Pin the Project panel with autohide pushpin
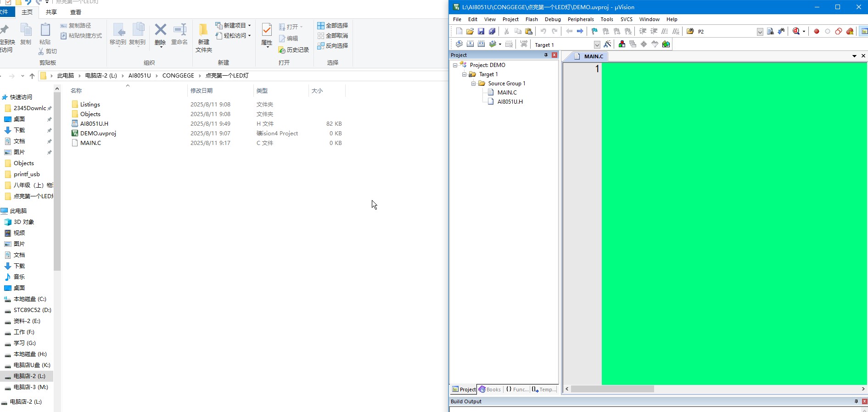The image size is (868, 412). tap(546, 55)
